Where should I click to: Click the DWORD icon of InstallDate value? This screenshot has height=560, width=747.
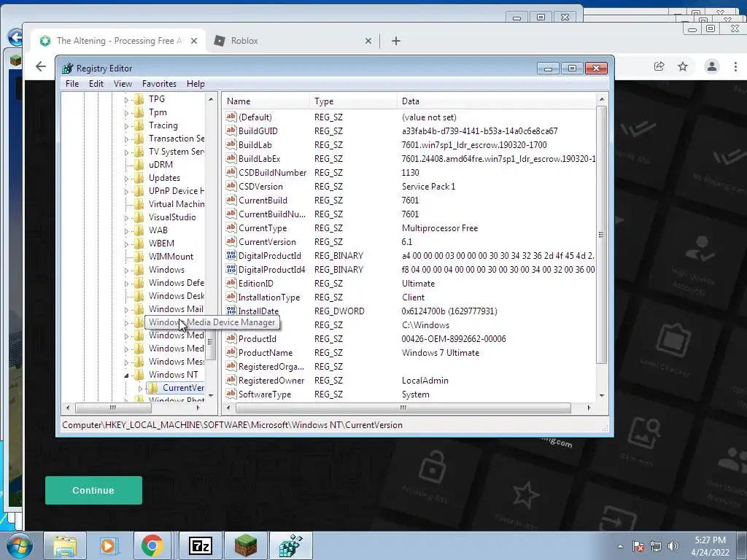click(231, 311)
